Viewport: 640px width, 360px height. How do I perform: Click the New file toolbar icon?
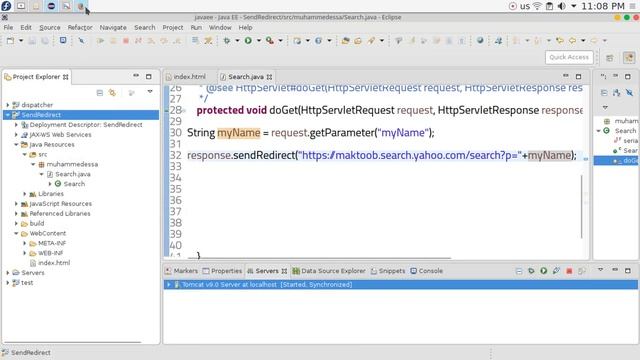pyautogui.click(x=10, y=40)
